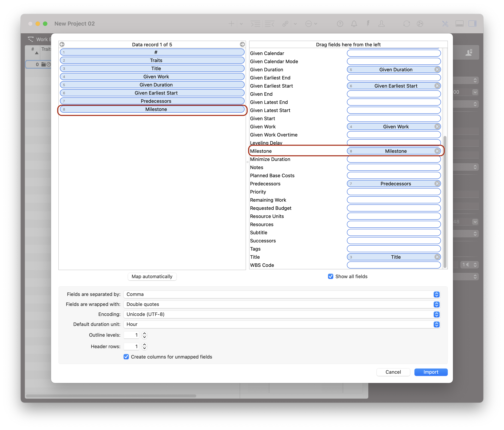Open Fields are separated by dropdown

click(x=282, y=294)
